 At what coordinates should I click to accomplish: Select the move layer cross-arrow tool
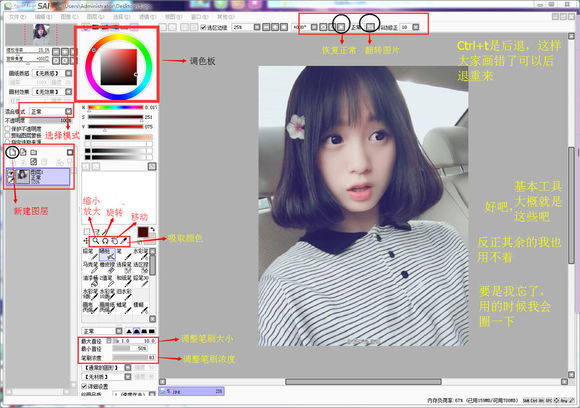point(86,241)
